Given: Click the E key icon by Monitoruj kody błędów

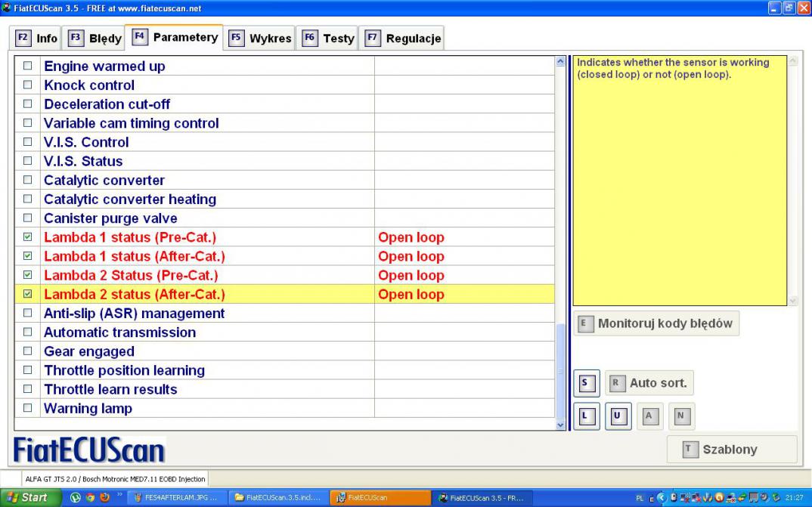Looking at the screenshot, I should 584,324.
